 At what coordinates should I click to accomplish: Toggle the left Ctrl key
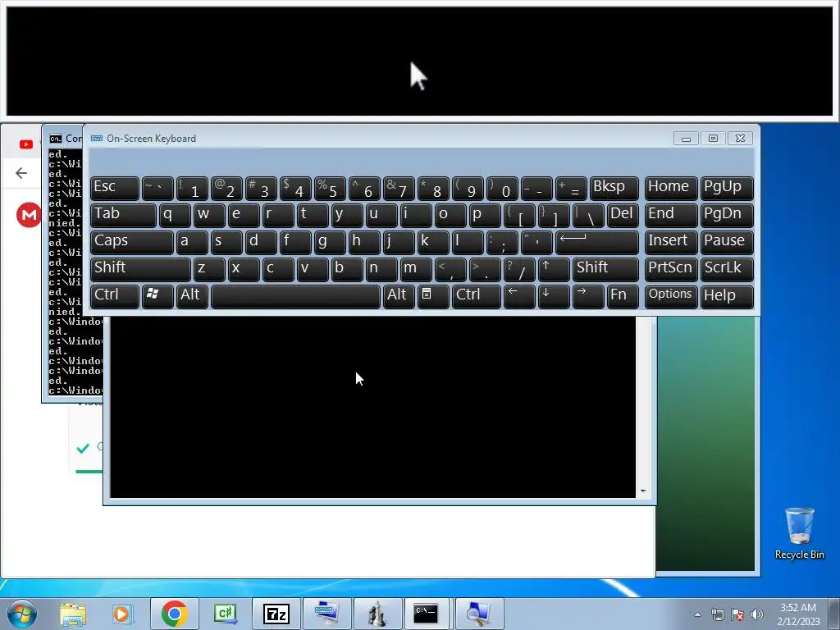coord(115,296)
